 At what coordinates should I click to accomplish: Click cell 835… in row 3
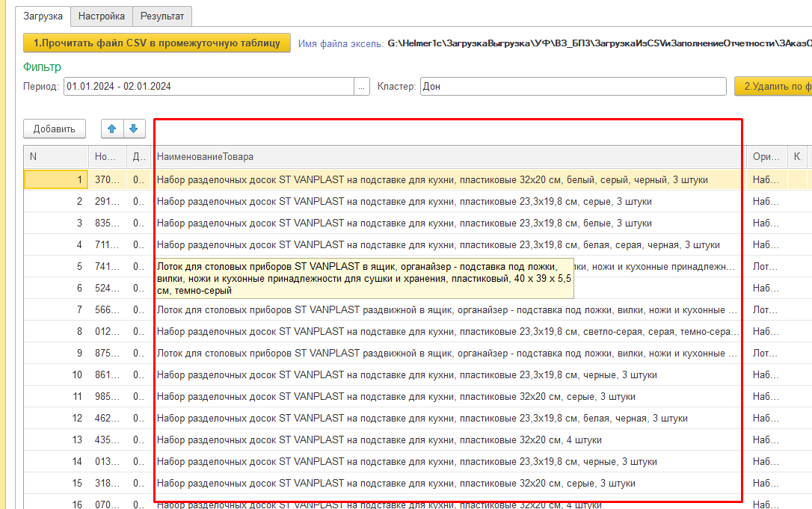108,223
